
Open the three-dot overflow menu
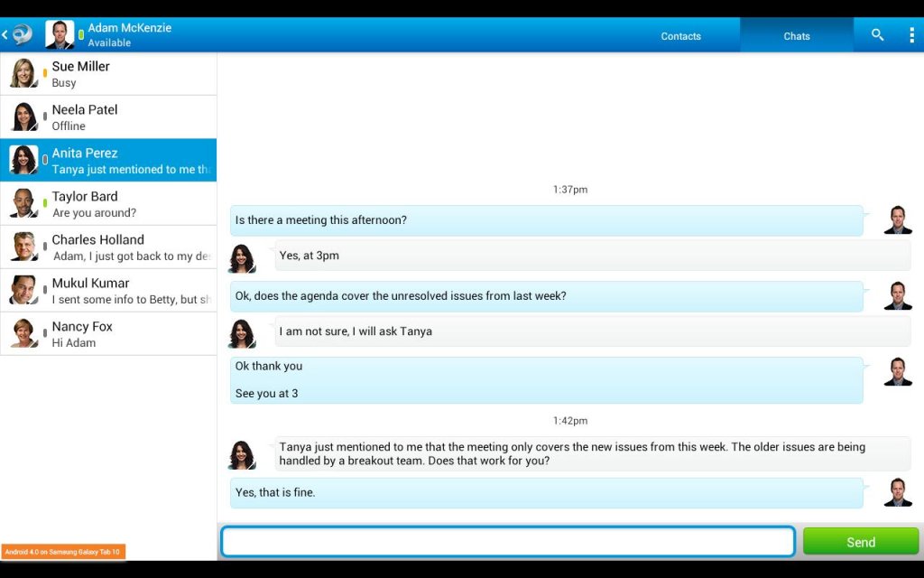click(911, 35)
